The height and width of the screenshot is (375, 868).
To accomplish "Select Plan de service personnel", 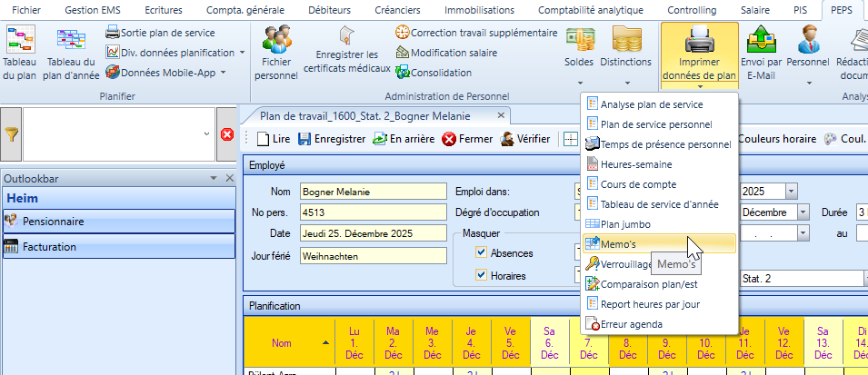I will (x=659, y=124).
